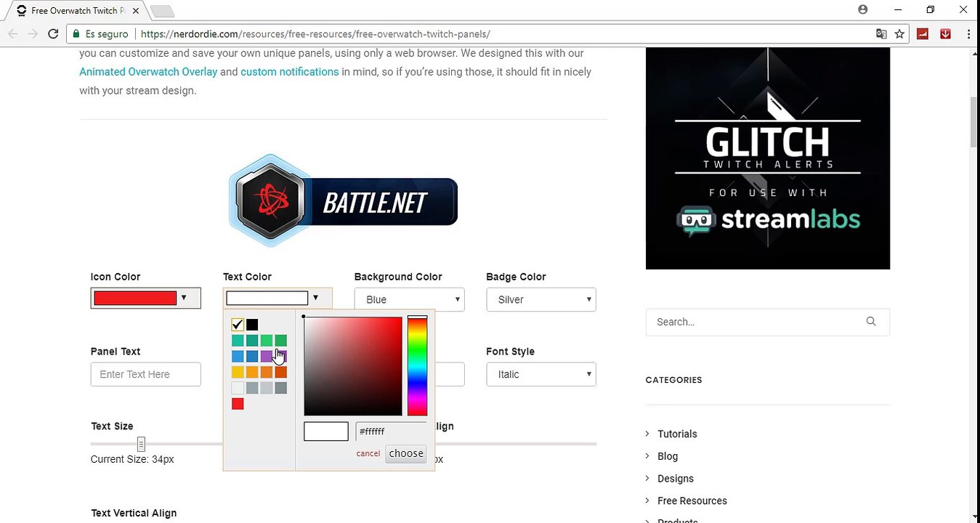
Task: Click the sidebar search magnifier icon
Action: click(x=871, y=322)
